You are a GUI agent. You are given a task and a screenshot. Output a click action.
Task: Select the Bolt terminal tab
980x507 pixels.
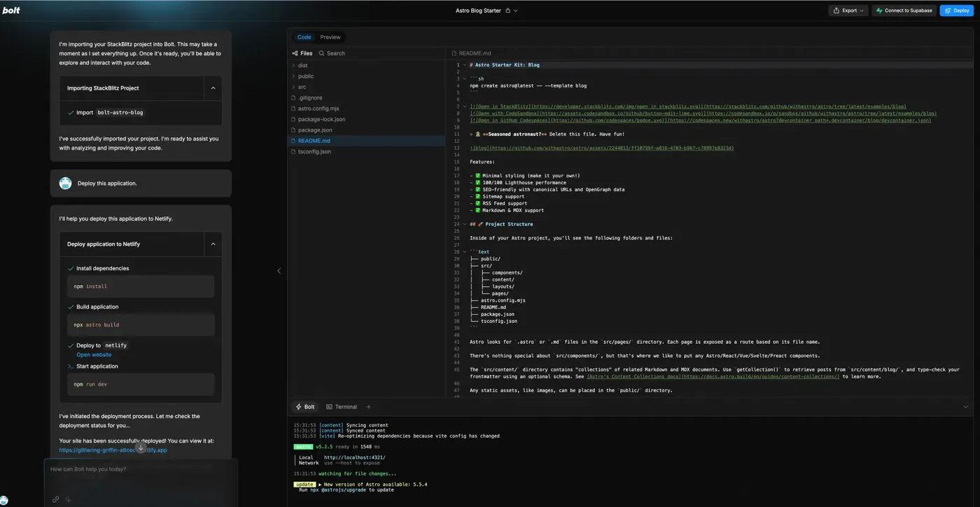[304, 407]
